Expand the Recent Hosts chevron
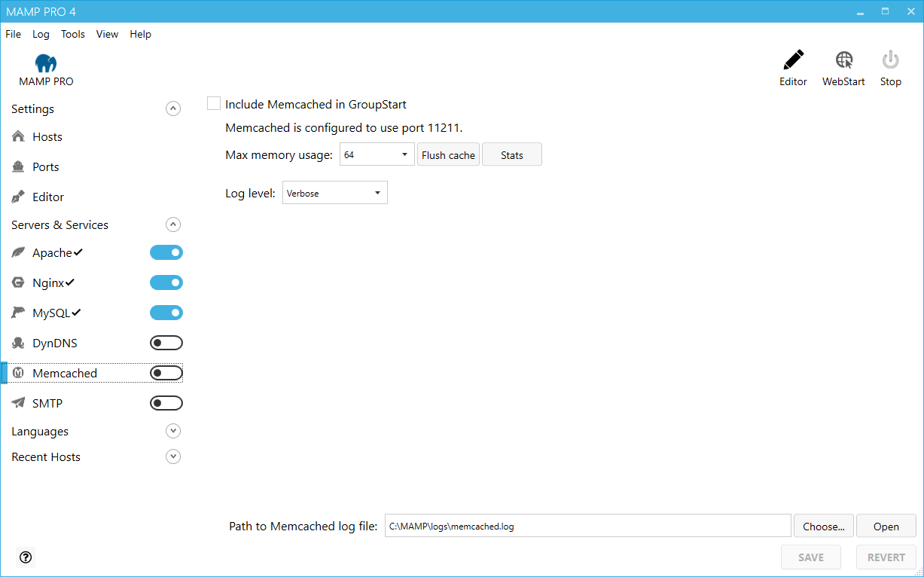The image size is (924, 577). click(173, 456)
